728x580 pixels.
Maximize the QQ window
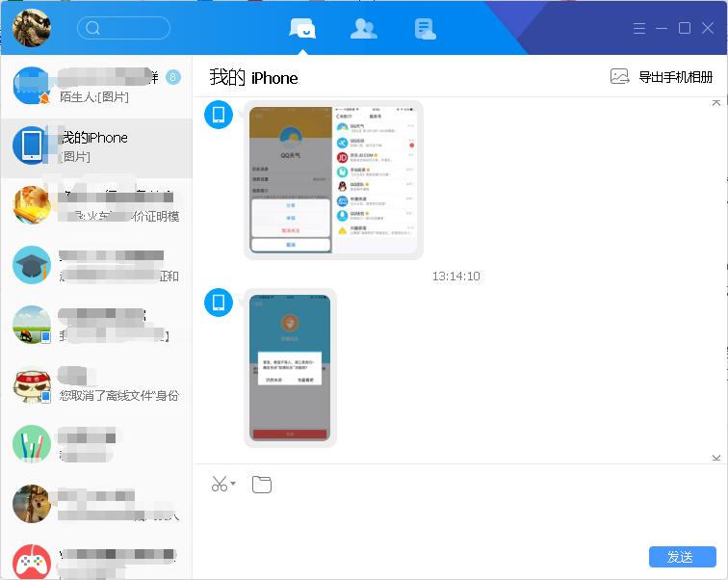[x=685, y=28]
